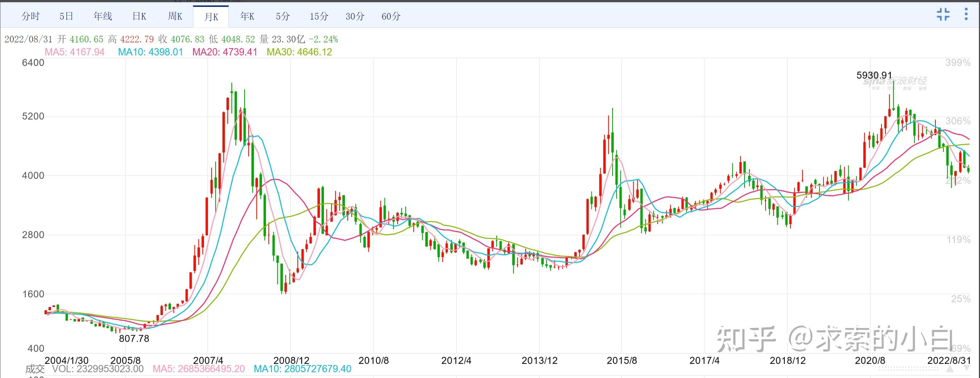Click the high price 4222.79
980x378 pixels.
137,39
